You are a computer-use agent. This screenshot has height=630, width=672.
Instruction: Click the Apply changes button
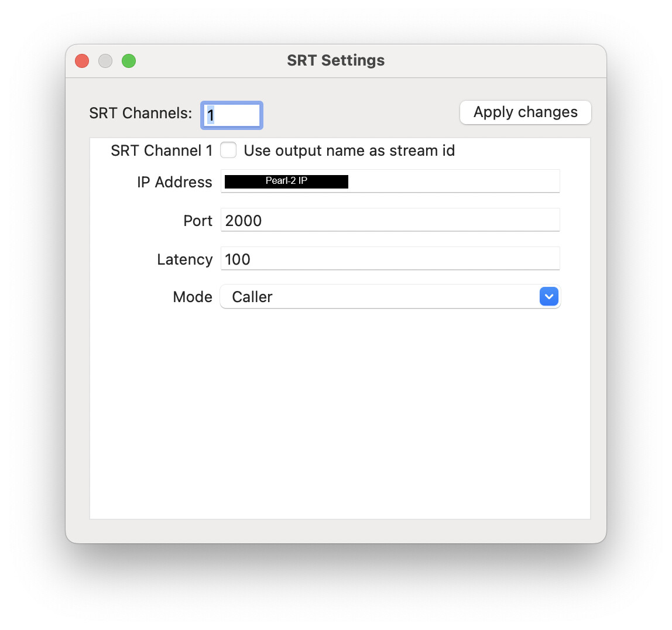526,112
